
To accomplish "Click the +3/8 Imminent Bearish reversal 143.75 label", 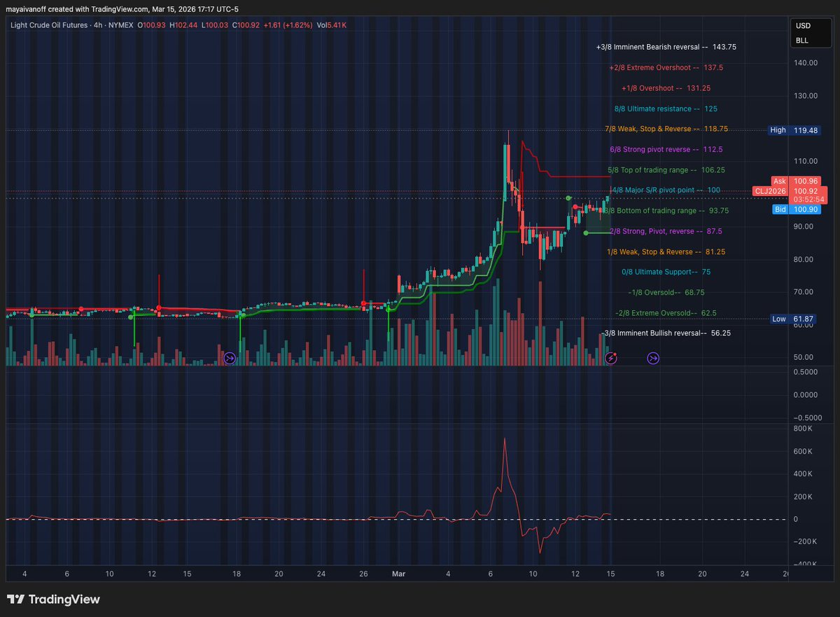I will pyautogui.click(x=666, y=47).
